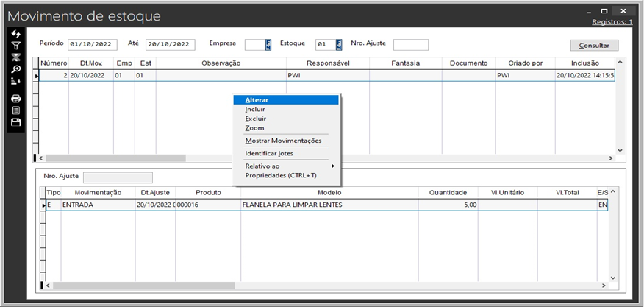Screen dimensions: 644x307
Task: Click the magnifier zoom icon
Action: [x=15, y=69]
